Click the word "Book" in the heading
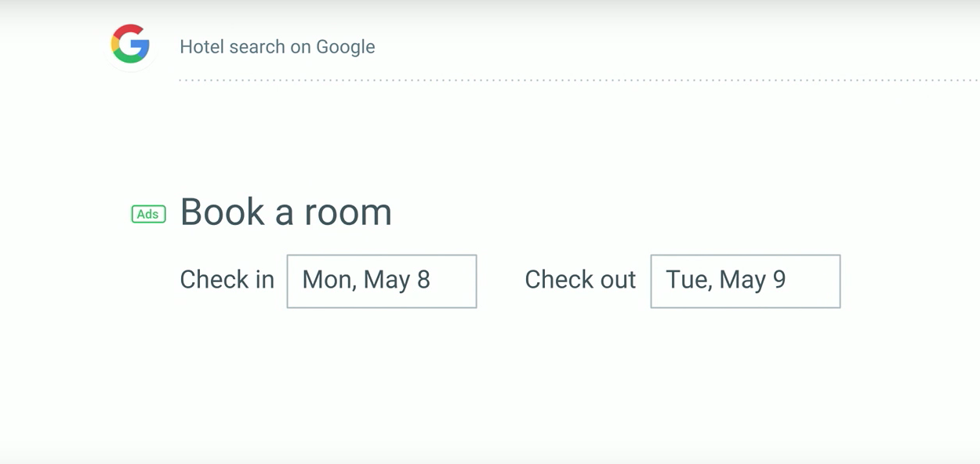The height and width of the screenshot is (464, 980). click(221, 212)
